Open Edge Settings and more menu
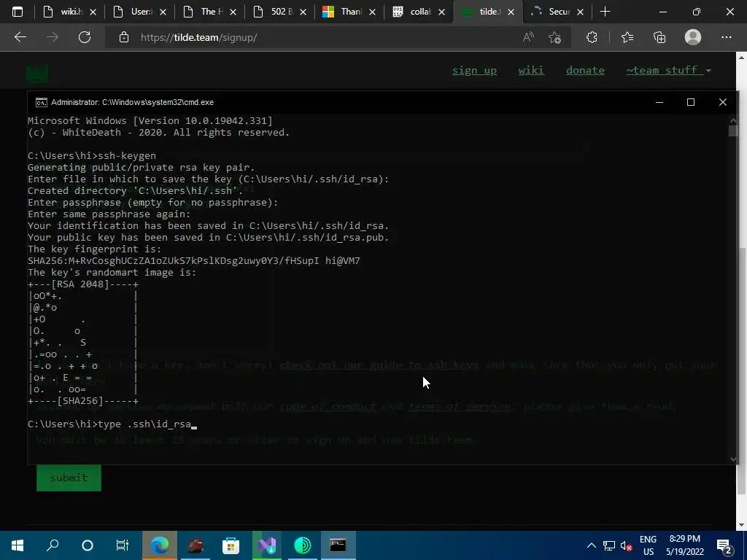Image resolution: width=747 pixels, height=560 pixels. coord(727,37)
